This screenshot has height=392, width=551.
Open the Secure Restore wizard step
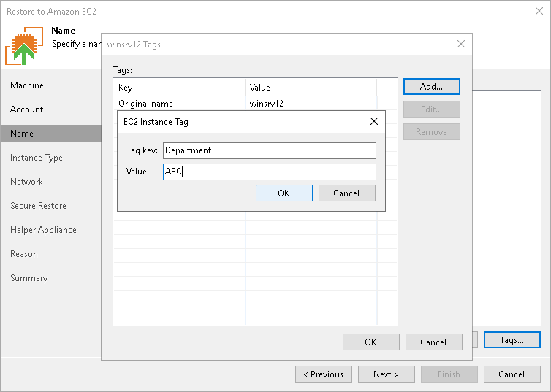pyautogui.click(x=38, y=206)
